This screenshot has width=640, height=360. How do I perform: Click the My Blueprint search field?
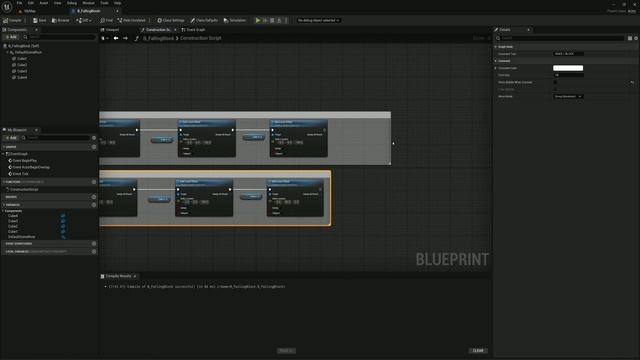(56, 138)
